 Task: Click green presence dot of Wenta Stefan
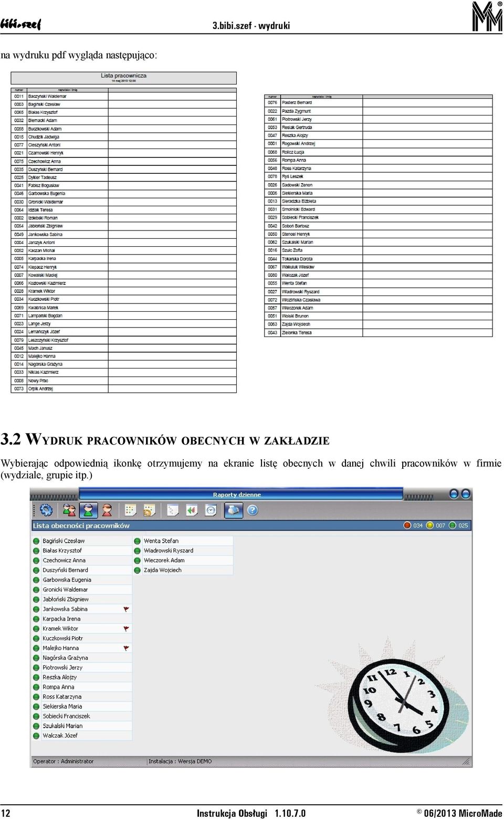tap(138, 541)
